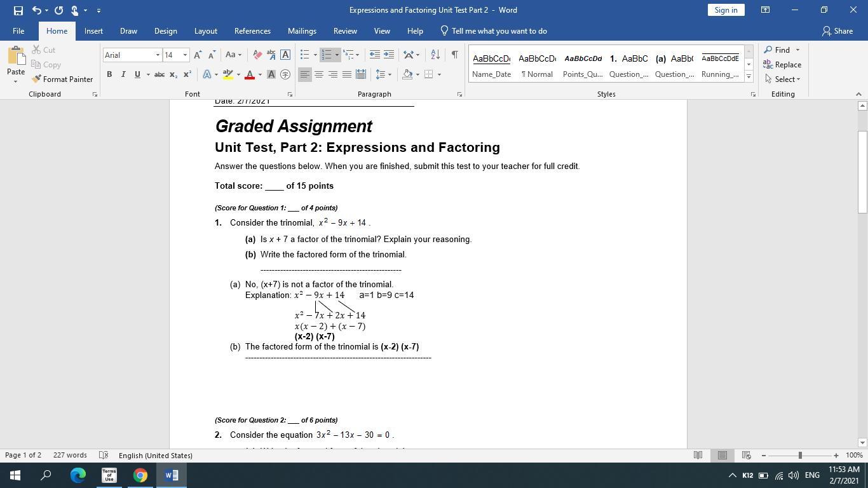Click the Replace button in Editing
This screenshot has height=488, width=868.
tap(782, 65)
